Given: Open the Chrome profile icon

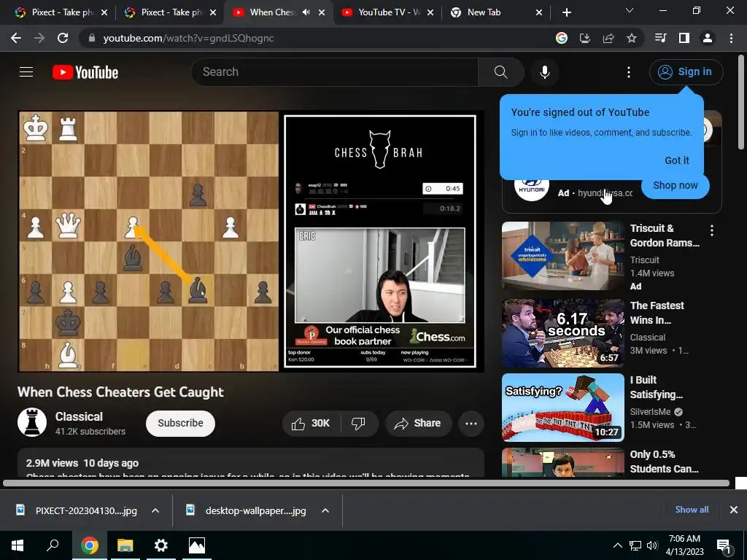Looking at the screenshot, I should (x=708, y=38).
